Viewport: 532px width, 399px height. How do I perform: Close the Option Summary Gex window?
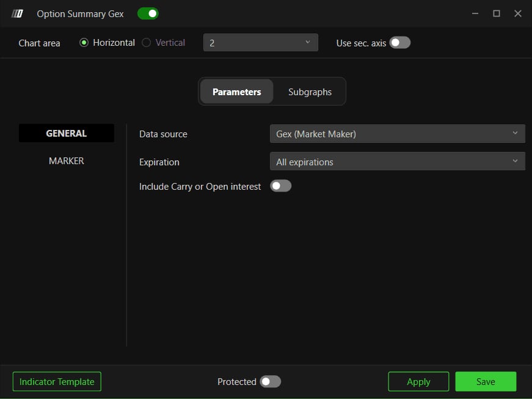[x=518, y=13]
